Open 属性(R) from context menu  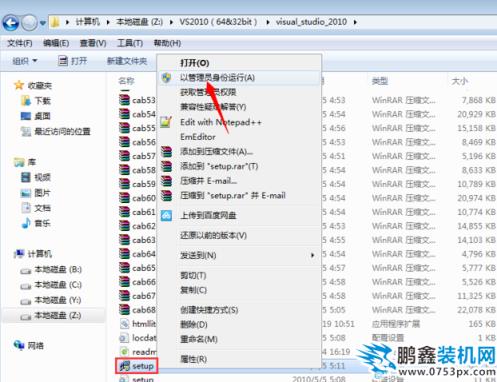pyautogui.click(x=193, y=359)
